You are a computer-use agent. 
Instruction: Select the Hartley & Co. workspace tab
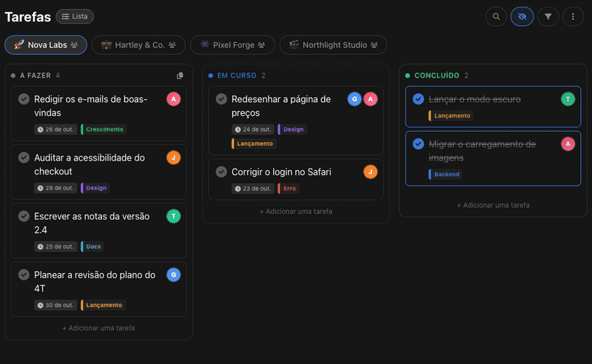pyautogui.click(x=138, y=45)
